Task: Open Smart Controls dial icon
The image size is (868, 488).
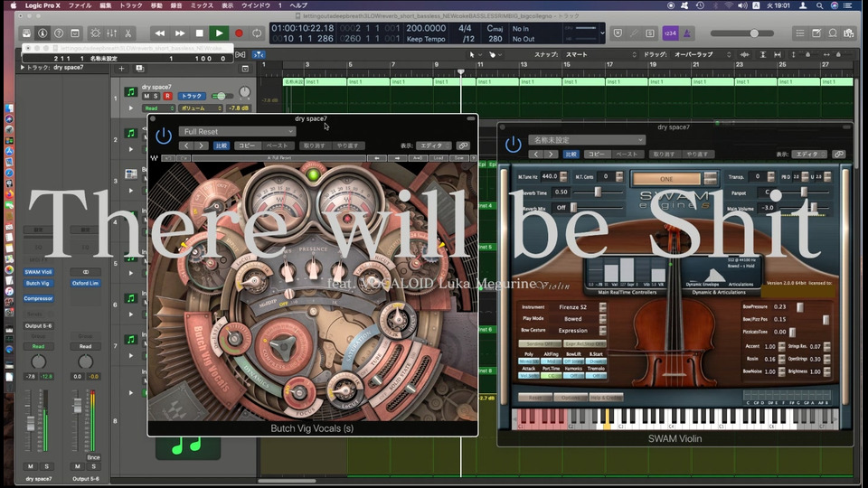Action: [95, 33]
